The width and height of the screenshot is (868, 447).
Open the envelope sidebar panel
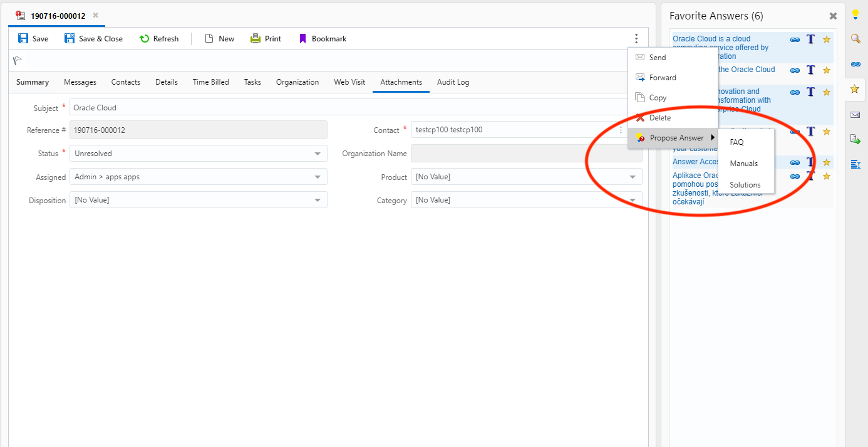point(855,114)
